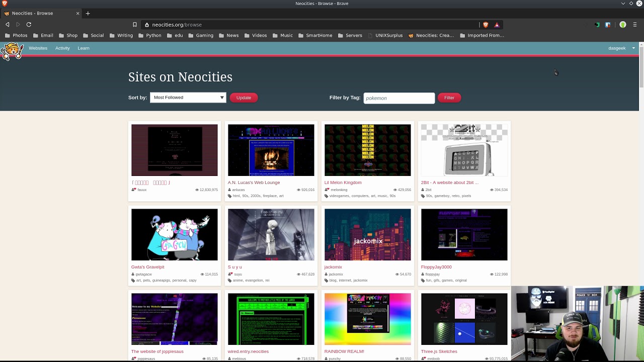Click the blue extension icon in toolbar

point(608,25)
